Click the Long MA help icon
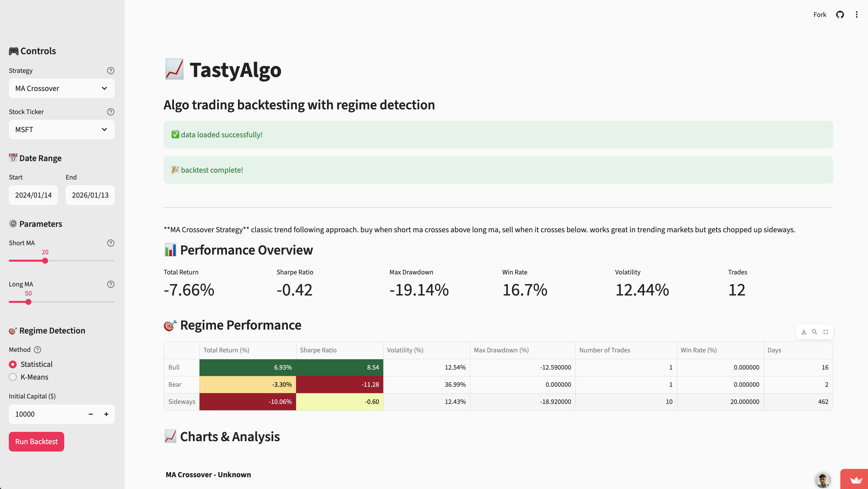The width and height of the screenshot is (868, 489). click(x=111, y=284)
